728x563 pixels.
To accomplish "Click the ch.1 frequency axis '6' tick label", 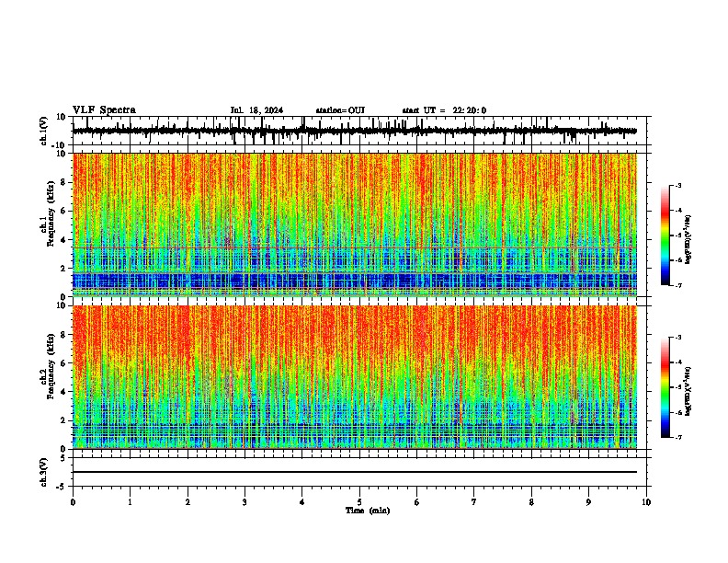I will [63, 211].
